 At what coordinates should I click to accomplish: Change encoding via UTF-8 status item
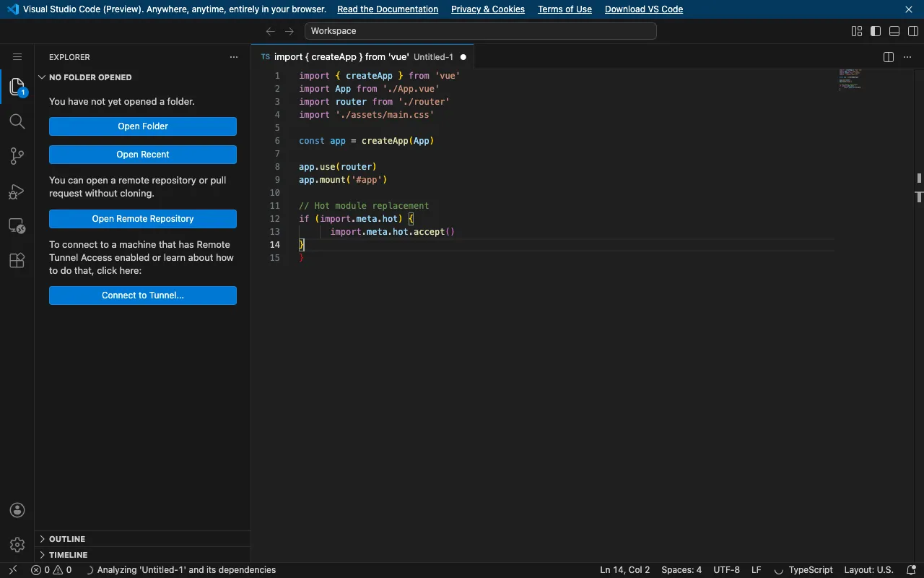726,570
